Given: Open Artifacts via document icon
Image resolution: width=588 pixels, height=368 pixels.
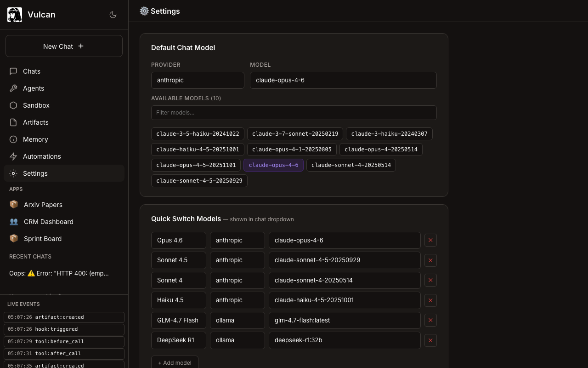Looking at the screenshot, I should (x=13, y=122).
